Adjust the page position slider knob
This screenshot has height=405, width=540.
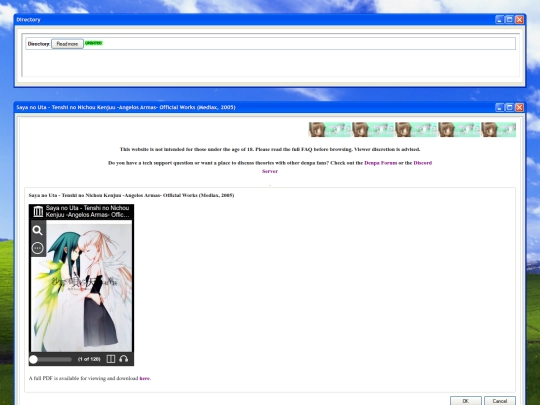point(33,359)
